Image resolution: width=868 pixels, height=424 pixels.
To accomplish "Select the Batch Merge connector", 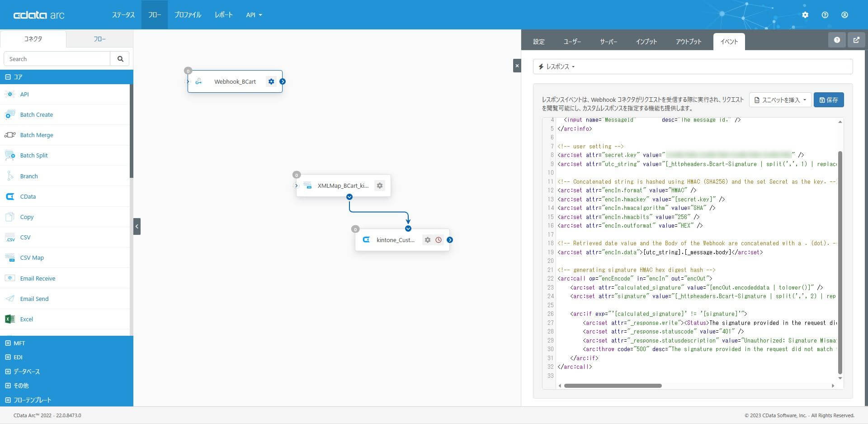I will click(x=36, y=135).
